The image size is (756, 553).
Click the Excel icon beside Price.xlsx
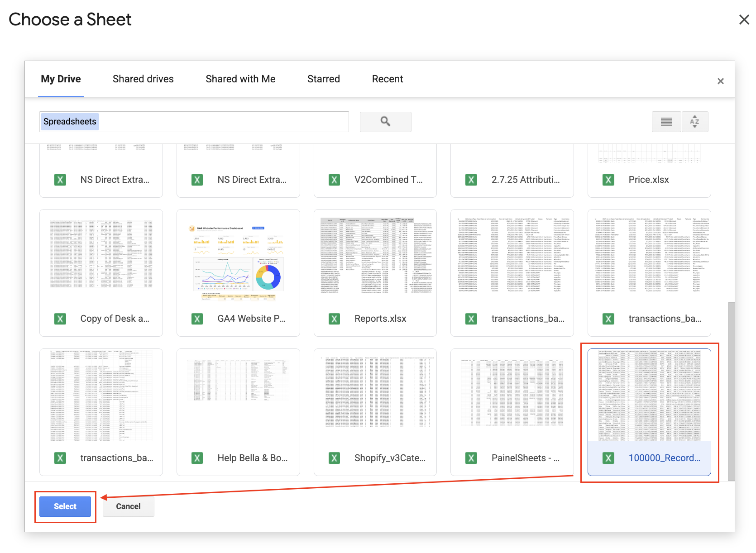608,180
